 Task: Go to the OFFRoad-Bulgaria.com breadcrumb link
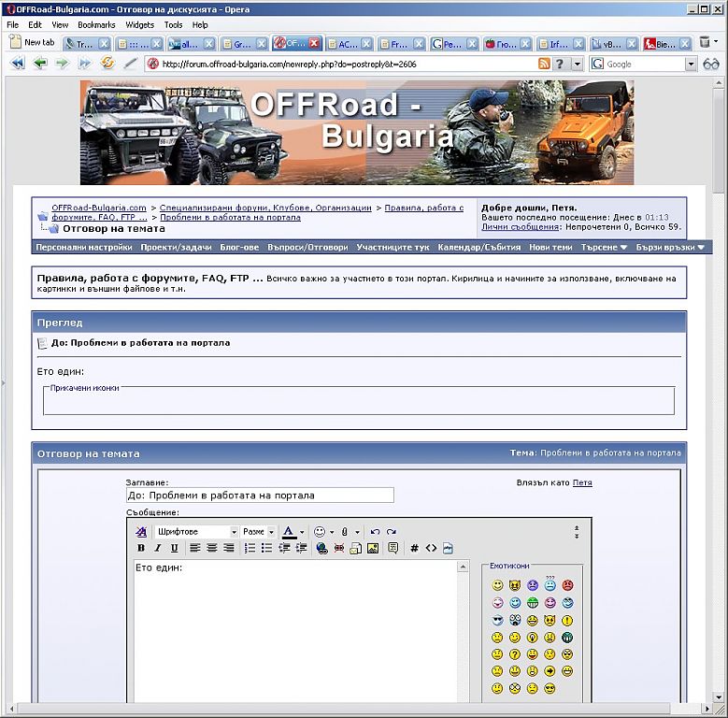click(99, 208)
